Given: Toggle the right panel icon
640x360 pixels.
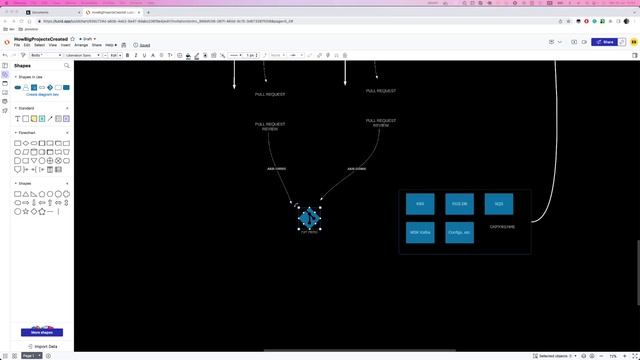Looking at the screenshot, I should [x=635, y=55].
